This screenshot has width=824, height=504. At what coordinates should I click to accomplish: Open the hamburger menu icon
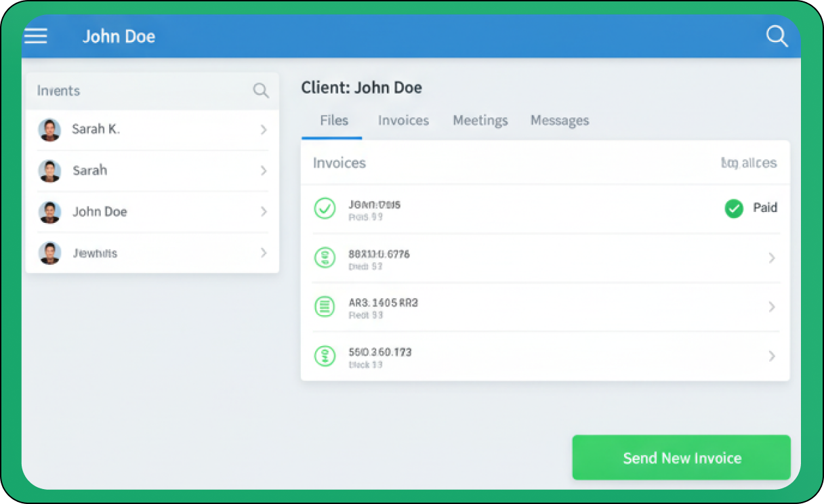click(x=36, y=36)
